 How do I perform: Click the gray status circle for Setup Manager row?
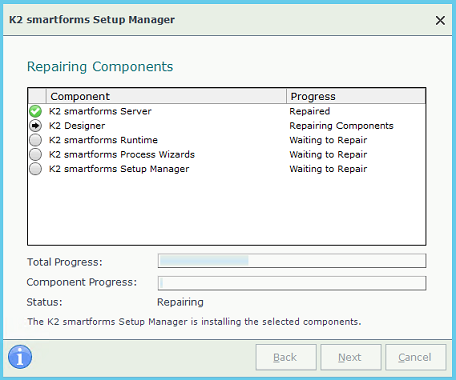coord(35,169)
